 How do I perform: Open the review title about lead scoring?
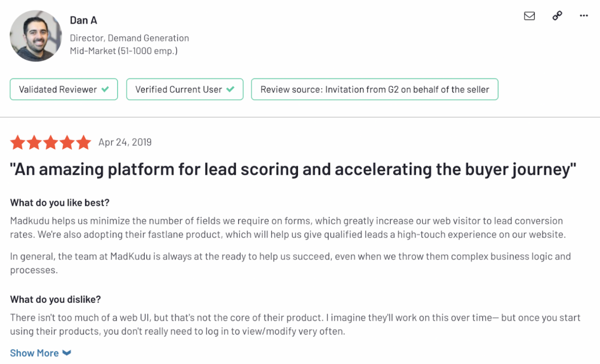293,170
